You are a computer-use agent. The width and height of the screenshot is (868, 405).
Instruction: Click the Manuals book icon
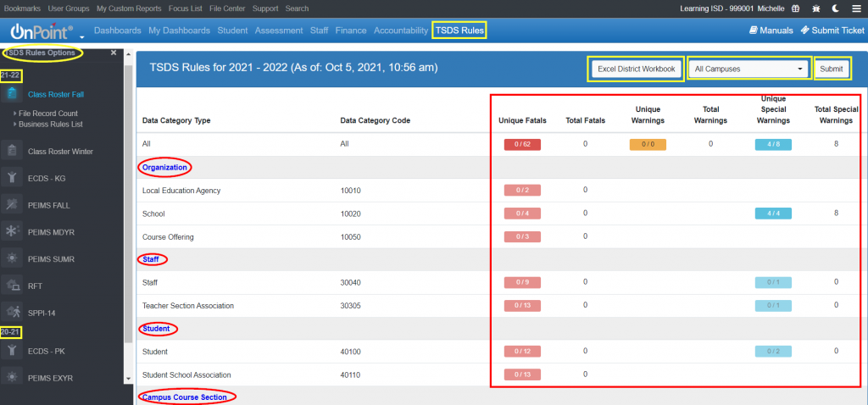click(x=754, y=31)
